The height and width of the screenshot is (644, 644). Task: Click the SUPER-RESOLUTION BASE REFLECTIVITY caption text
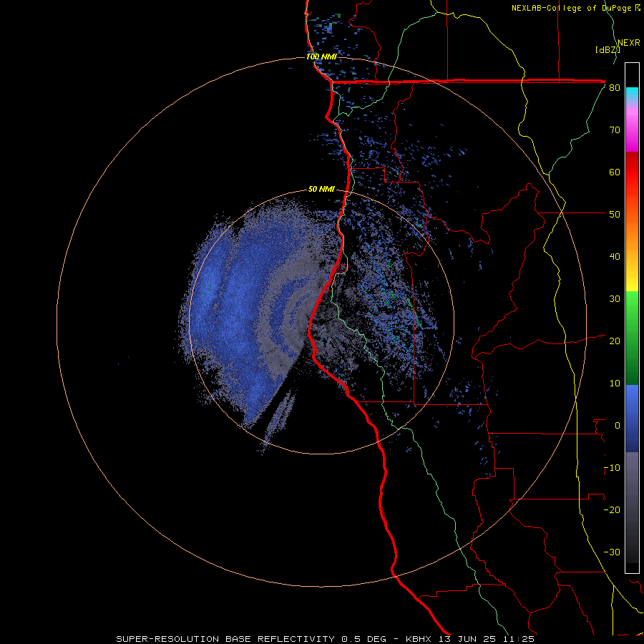225,639
